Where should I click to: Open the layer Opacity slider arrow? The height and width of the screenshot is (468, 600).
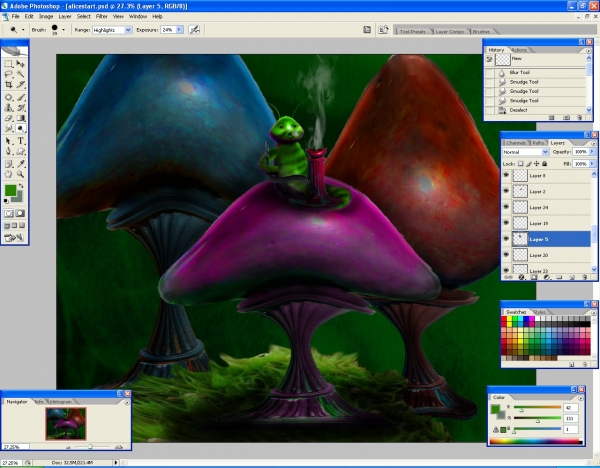[592, 152]
